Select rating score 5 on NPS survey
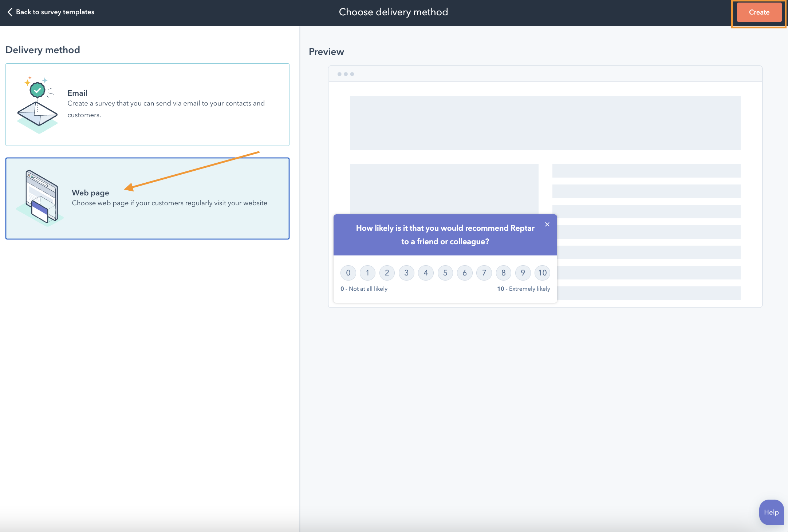Screen dimensions: 788x532 point(445,273)
